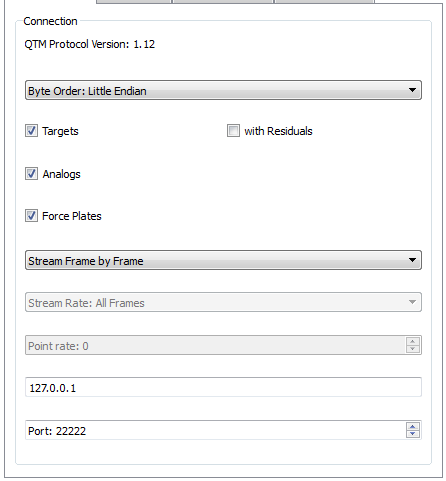The width and height of the screenshot is (446, 481).
Task: Decrease Point rate using its down arrow
Action: coord(413,349)
